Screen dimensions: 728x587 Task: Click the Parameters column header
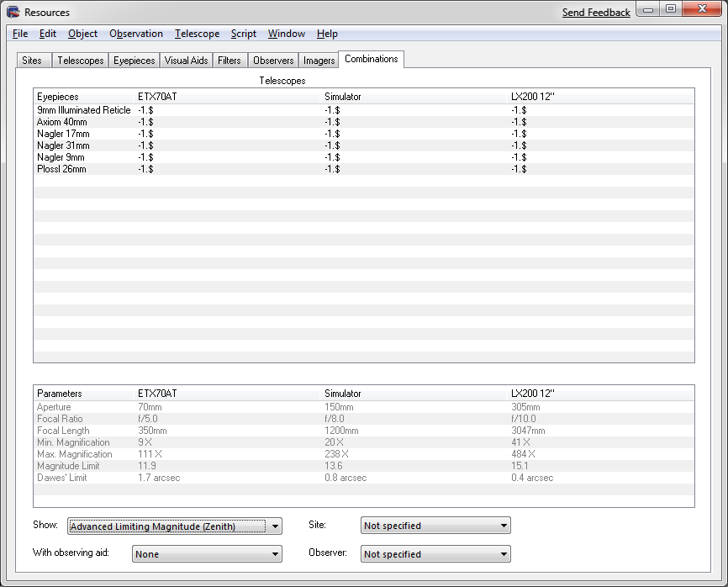click(84, 394)
